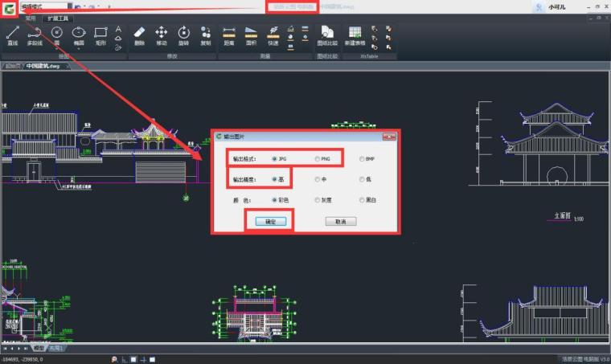Switch to the 扩展工具 ribbon tab
Image resolution: width=611 pixels, height=364 pixels.
pos(59,17)
